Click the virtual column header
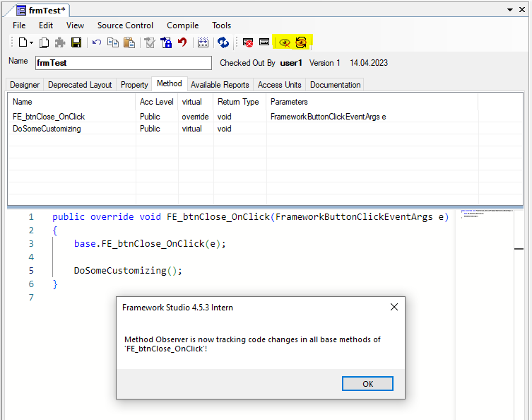The height and width of the screenshot is (420, 532). pyautogui.click(x=196, y=102)
